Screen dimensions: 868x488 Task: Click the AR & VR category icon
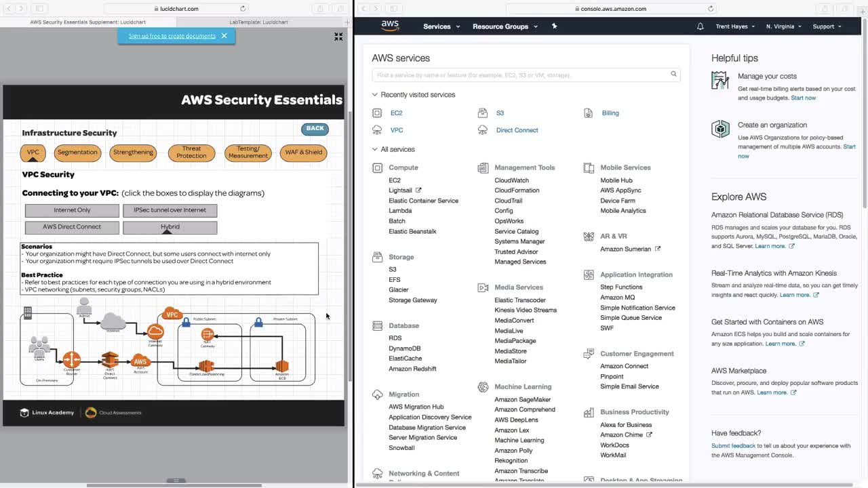click(589, 237)
